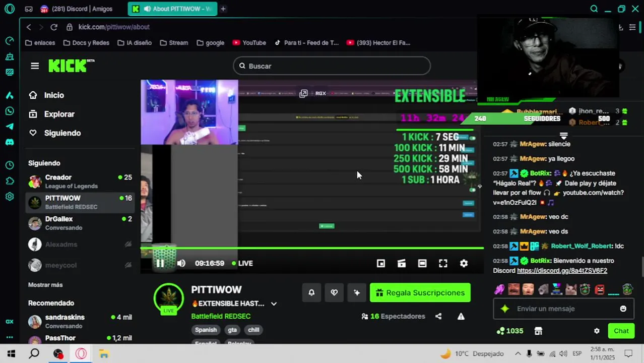Viewport: 644px width, 363px height.
Task: Pause the live stream video
Action: 160,263
